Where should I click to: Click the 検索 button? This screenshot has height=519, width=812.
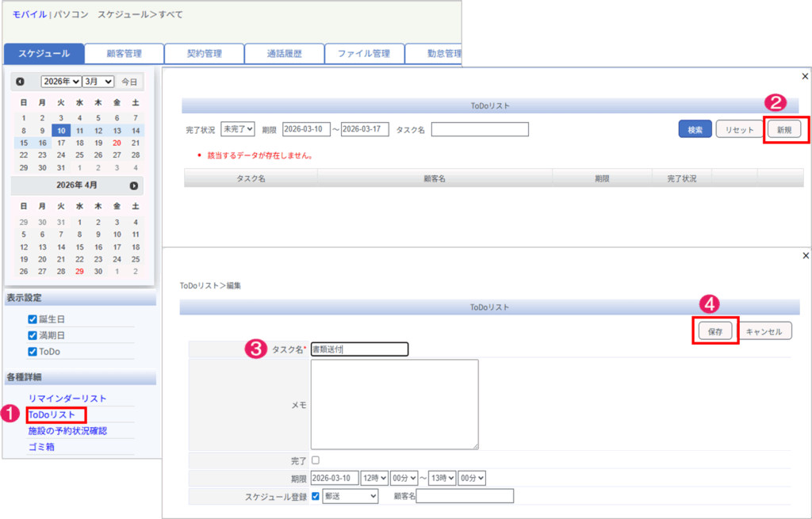click(x=695, y=130)
